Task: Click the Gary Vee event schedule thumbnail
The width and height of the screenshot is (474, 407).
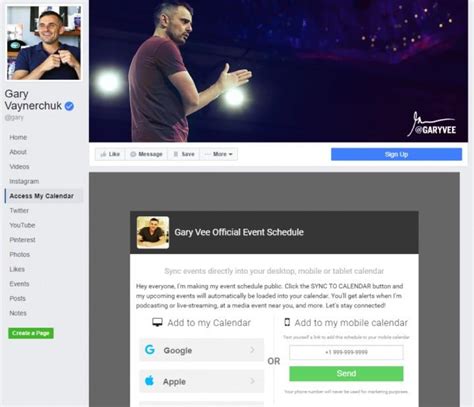Action: pyautogui.click(x=153, y=232)
